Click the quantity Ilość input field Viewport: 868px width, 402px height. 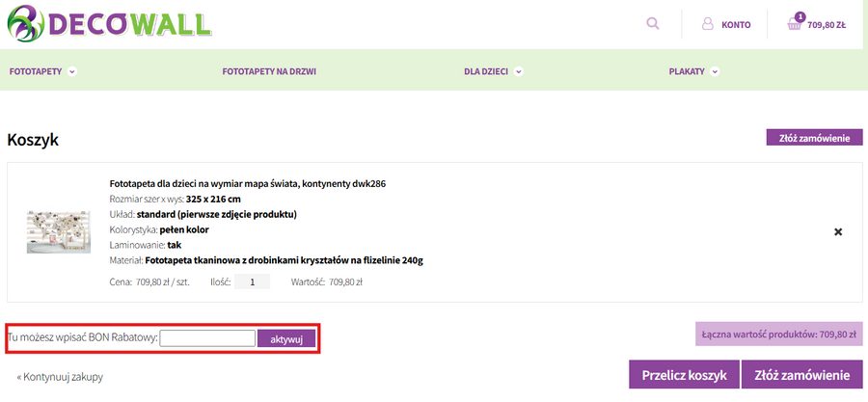coord(253,282)
